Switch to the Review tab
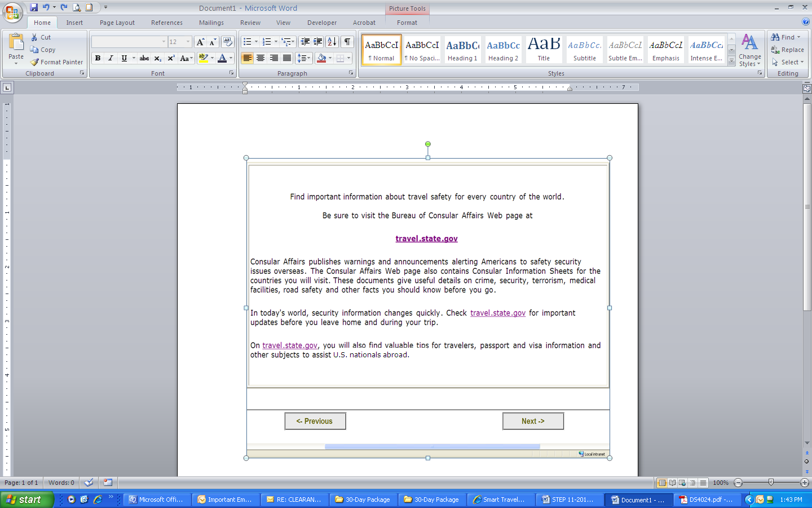Screen dimensions: 812x508 tap(250, 23)
